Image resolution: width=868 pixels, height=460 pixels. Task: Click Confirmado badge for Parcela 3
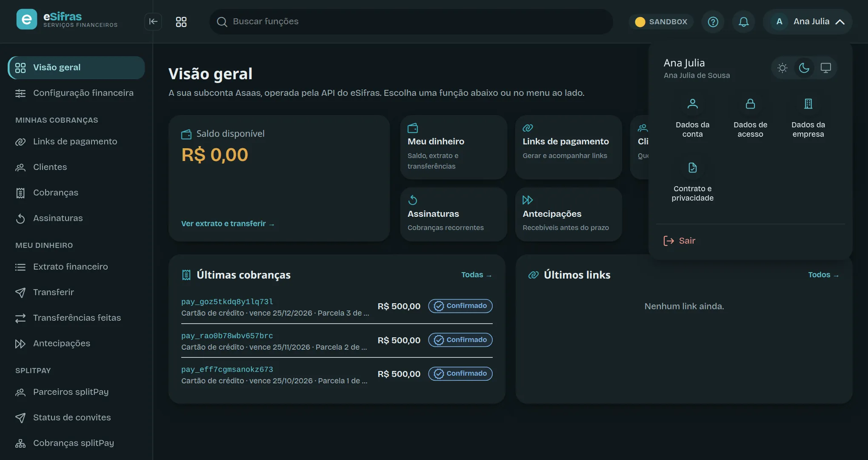point(460,306)
